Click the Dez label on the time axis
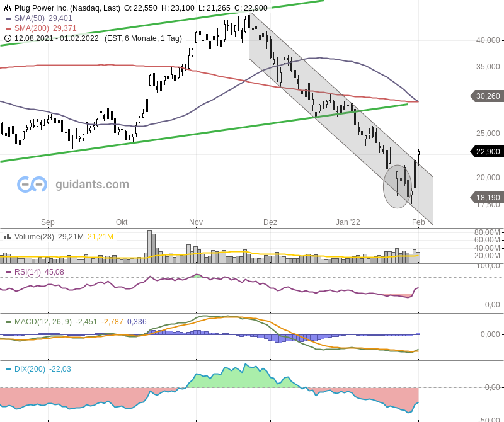This screenshot has height=422, width=504. 270,222
